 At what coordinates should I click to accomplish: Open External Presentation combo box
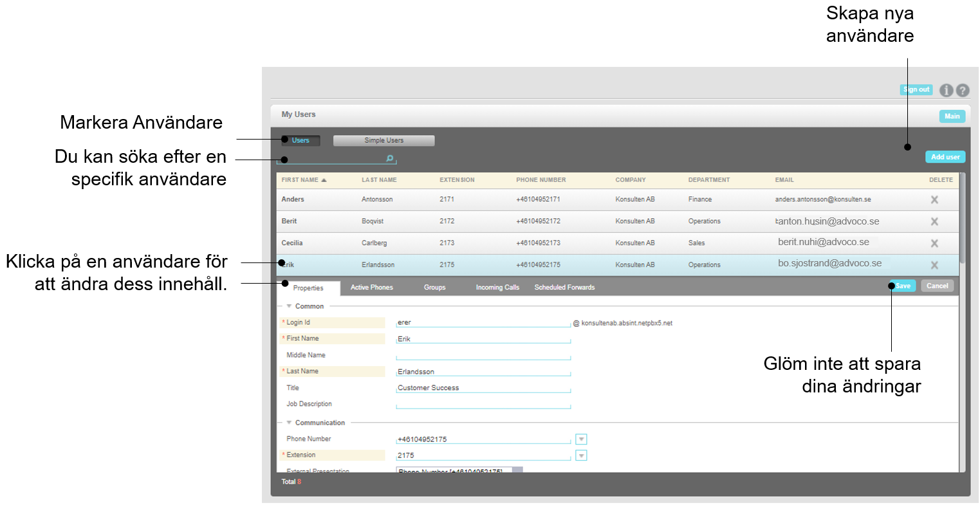tap(459, 470)
